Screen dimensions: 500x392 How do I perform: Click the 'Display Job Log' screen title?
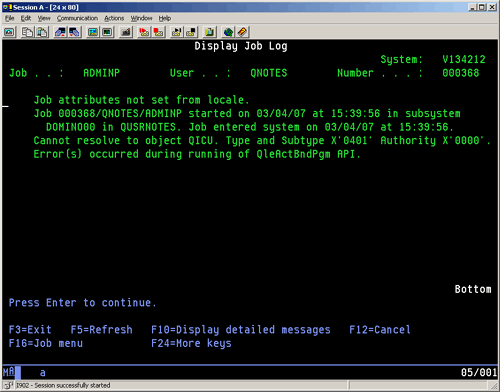(241, 46)
